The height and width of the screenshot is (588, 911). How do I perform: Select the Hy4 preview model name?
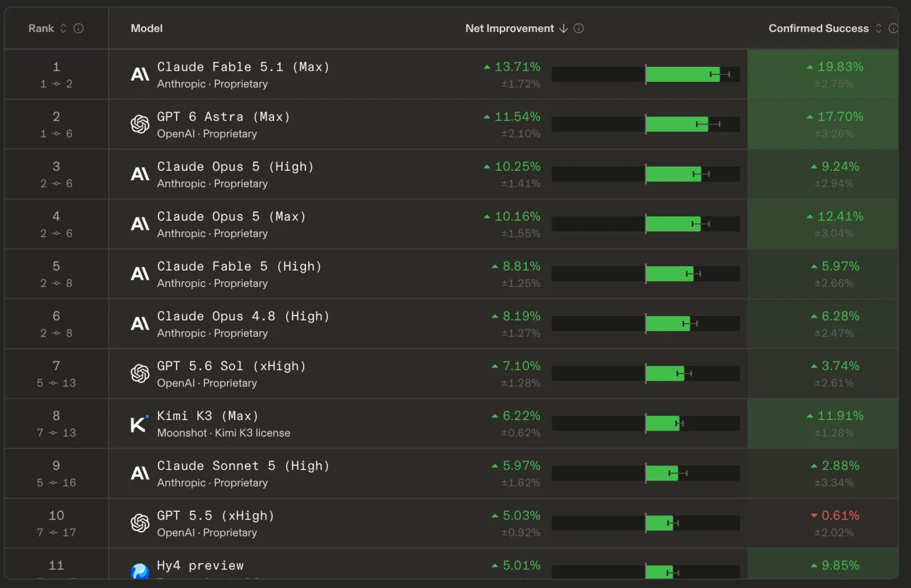click(201, 565)
